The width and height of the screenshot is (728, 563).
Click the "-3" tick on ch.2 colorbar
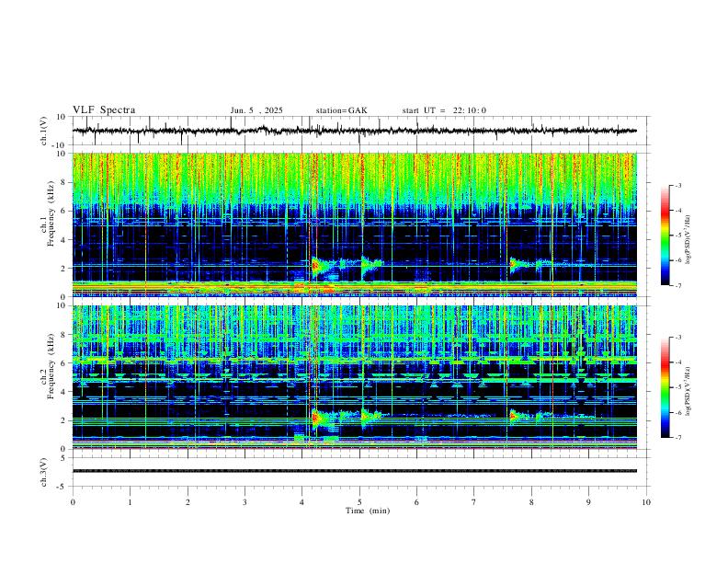[x=677, y=338]
